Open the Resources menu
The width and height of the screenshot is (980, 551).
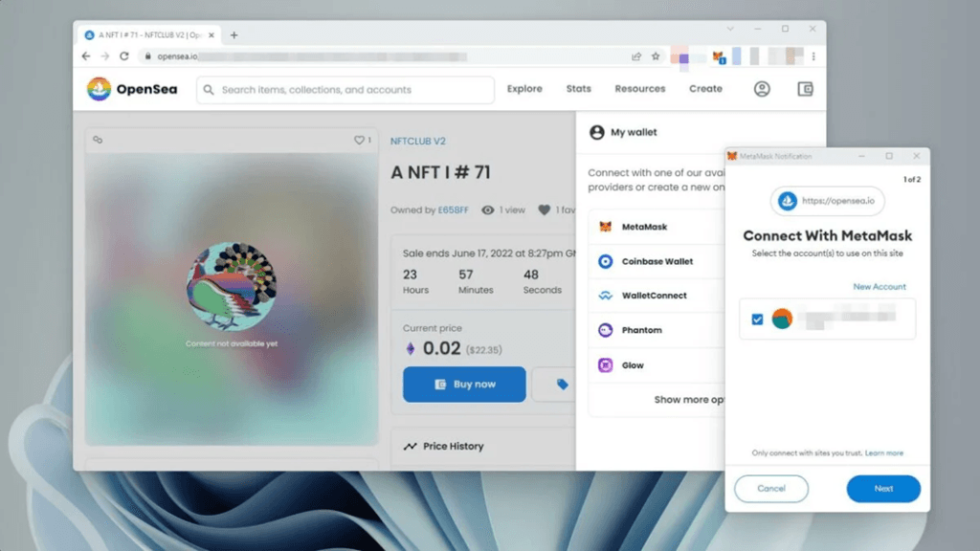click(640, 89)
